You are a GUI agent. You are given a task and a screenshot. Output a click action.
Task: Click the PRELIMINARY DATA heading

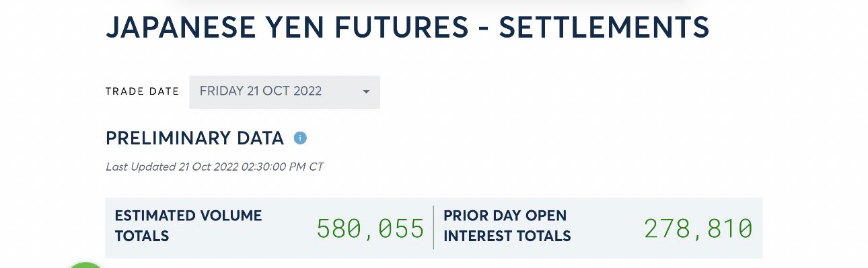(x=195, y=138)
